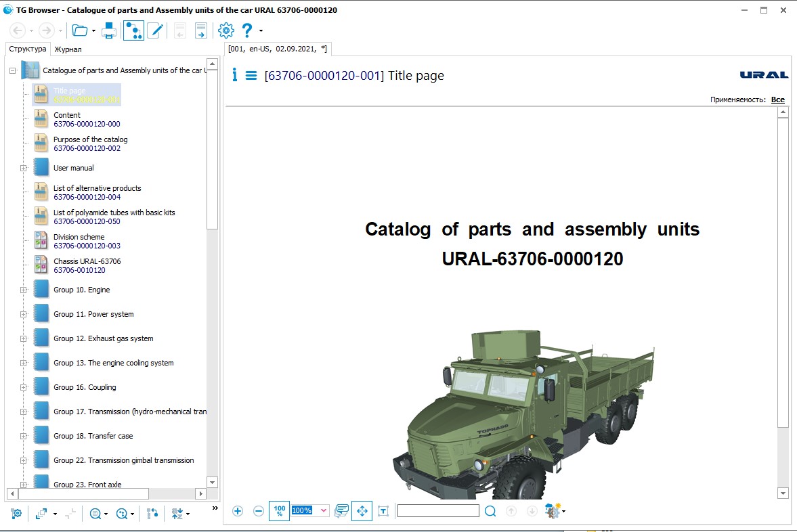Viewport: 797px width, 532px height.
Task: Click the expand all nodes icon
Action: click(41, 514)
